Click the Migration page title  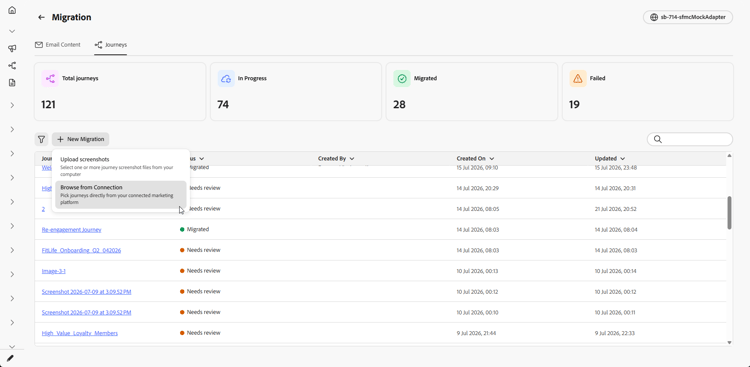click(72, 17)
